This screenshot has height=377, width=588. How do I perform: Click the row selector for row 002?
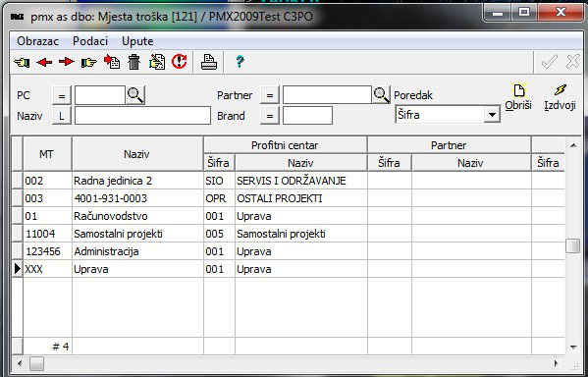pyautogui.click(x=18, y=181)
